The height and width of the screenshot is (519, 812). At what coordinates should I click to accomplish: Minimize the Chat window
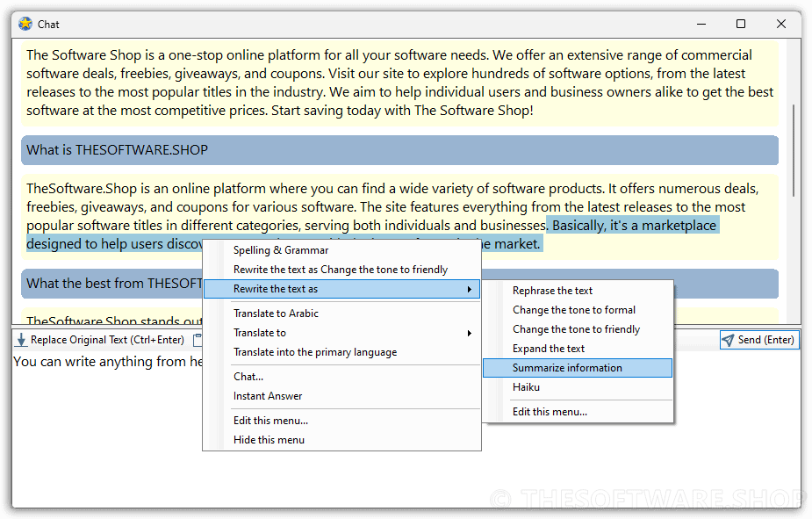point(701,24)
